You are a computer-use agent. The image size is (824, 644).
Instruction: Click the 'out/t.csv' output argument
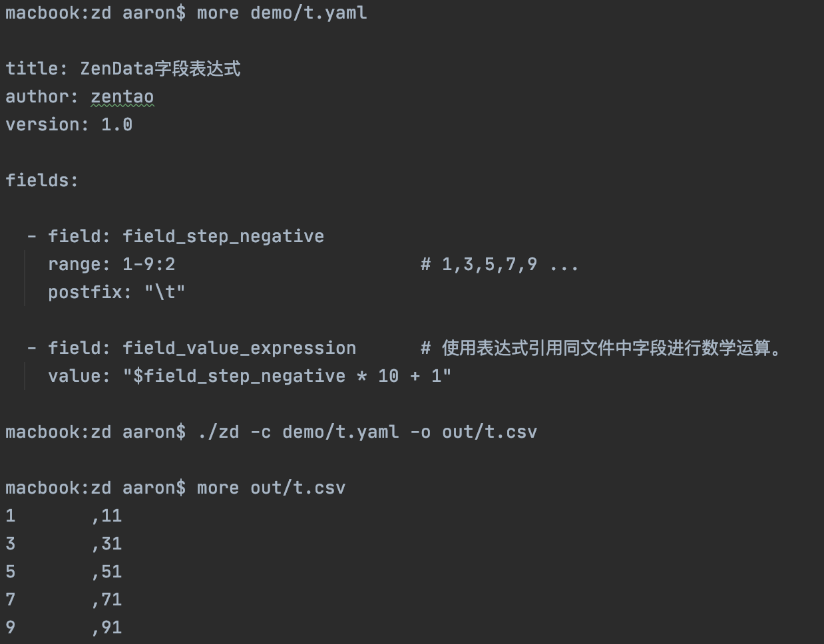coord(489,432)
